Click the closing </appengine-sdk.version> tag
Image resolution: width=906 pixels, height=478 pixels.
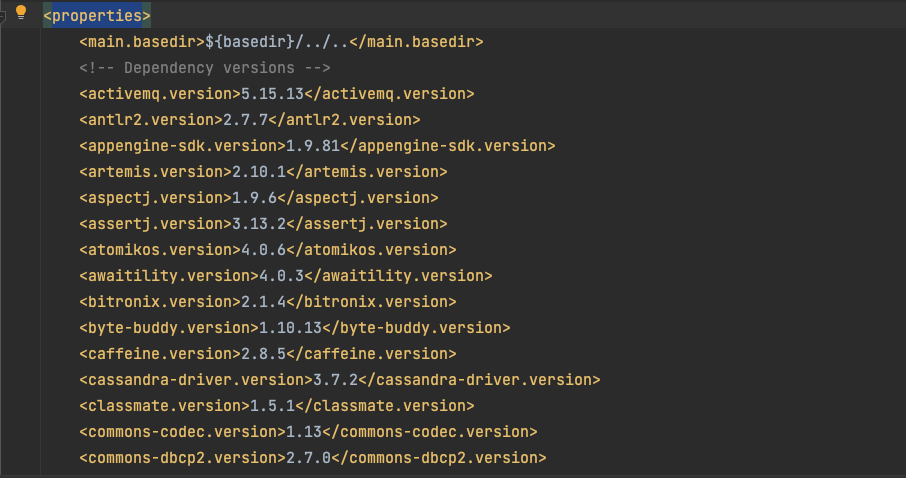click(448, 146)
